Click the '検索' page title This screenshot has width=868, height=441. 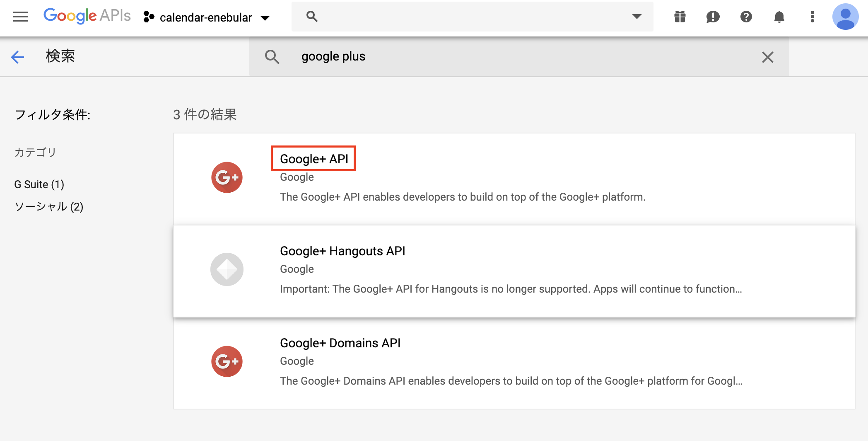60,56
